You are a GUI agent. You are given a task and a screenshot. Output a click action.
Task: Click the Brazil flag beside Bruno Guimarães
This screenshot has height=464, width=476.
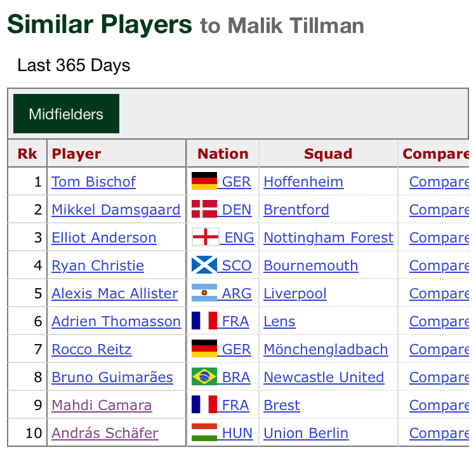pyautogui.click(x=204, y=376)
